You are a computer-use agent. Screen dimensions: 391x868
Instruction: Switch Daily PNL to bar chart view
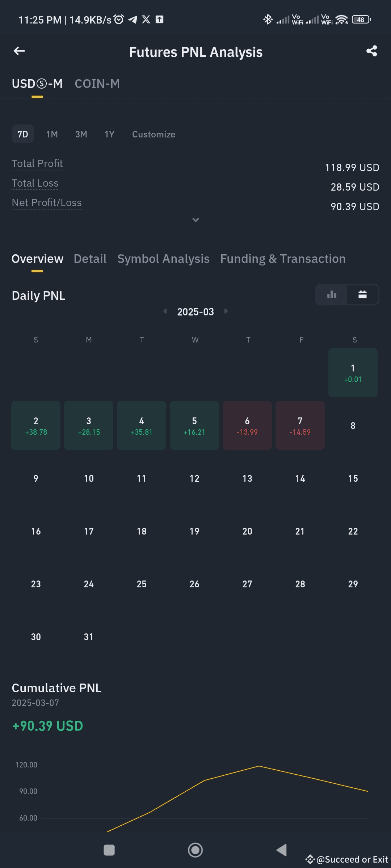click(x=332, y=294)
